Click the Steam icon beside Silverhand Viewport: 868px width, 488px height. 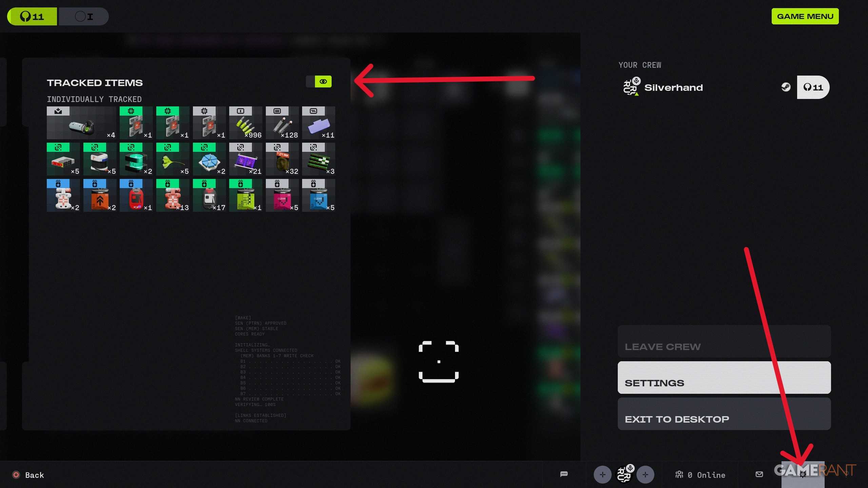[x=786, y=87]
